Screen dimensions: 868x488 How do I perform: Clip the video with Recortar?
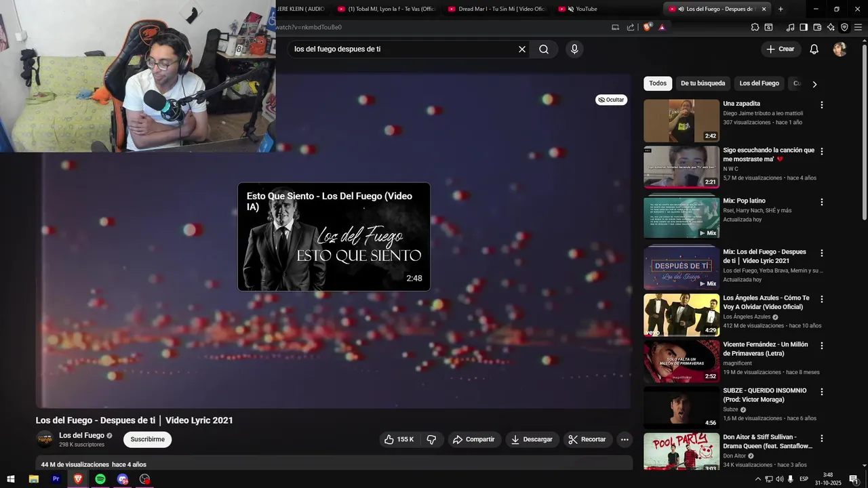pos(587,439)
